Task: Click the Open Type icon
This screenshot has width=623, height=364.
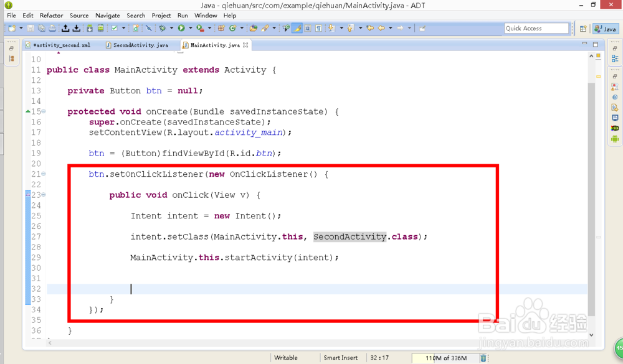Action: tap(253, 28)
